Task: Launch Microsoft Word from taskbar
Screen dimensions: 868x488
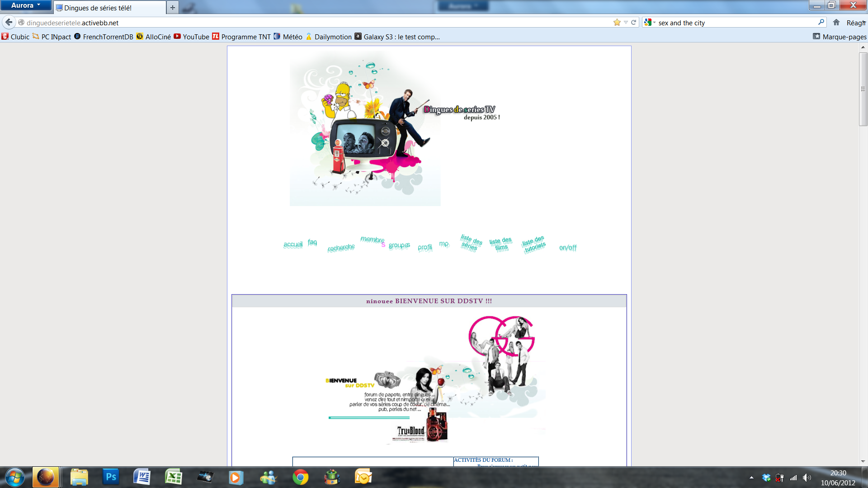Action: 142,477
